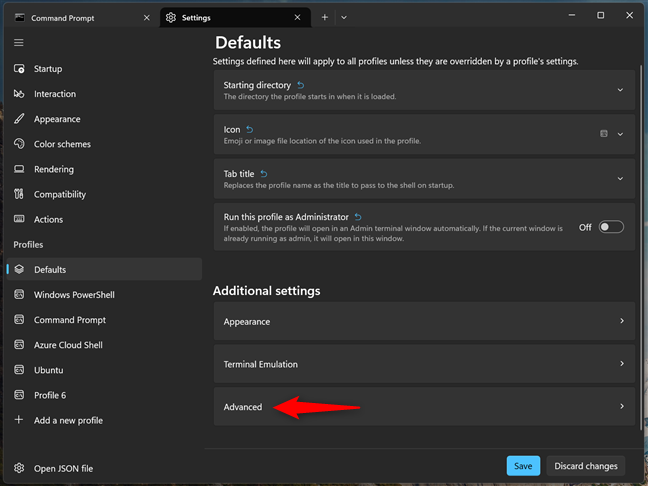Click the Windows PowerShell profile icon
Image resolution: width=648 pixels, height=486 pixels.
19,294
